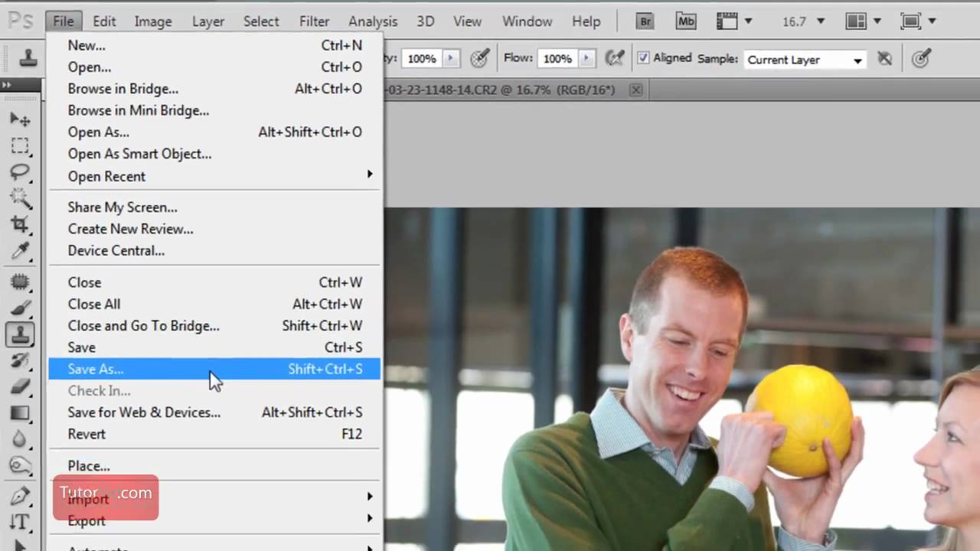The width and height of the screenshot is (980, 551).
Task: Select the Spot Healing Brush tool
Action: 20,283
